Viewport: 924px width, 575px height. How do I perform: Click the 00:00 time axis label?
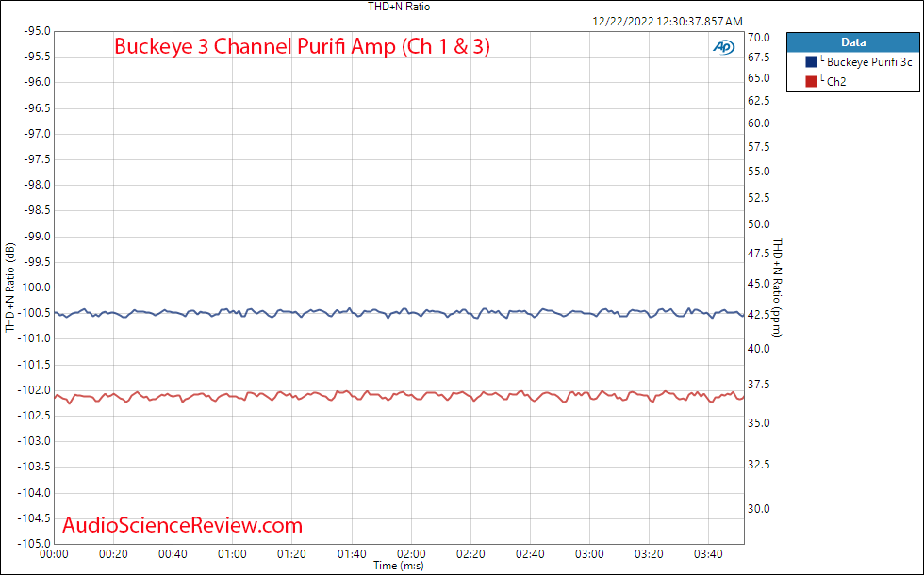[55, 554]
